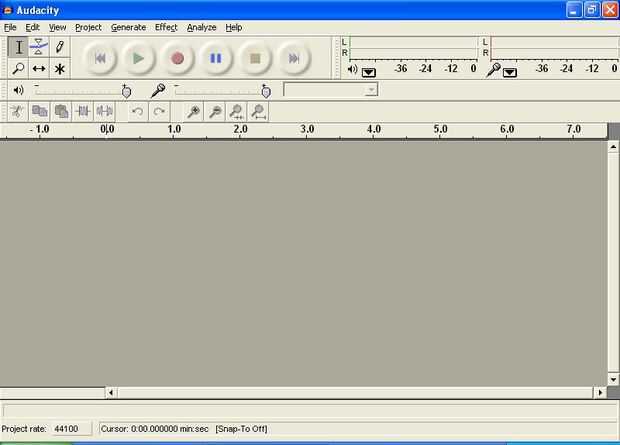Click the Redo arrow icon

(159, 112)
